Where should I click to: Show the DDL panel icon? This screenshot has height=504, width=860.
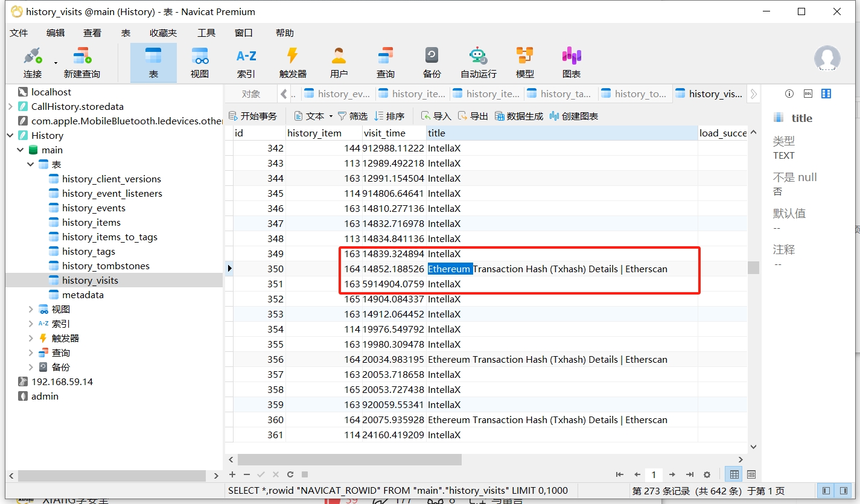pyautogui.click(x=807, y=94)
